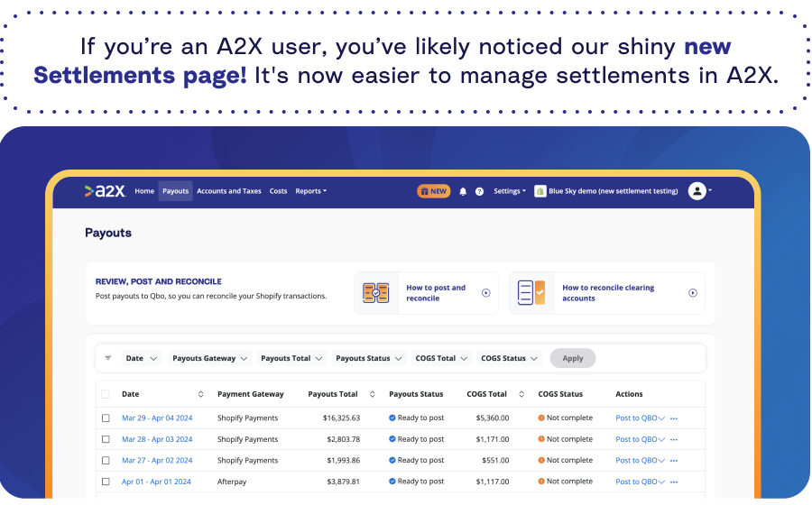This screenshot has width=812, height=505.
Task: Go to the Home tab
Action: [144, 191]
